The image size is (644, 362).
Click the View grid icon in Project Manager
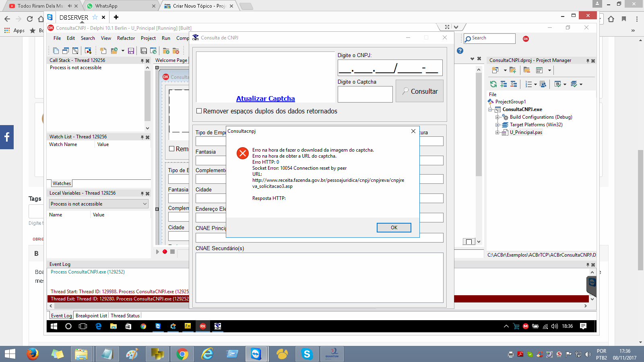pyautogui.click(x=539, y=70)
